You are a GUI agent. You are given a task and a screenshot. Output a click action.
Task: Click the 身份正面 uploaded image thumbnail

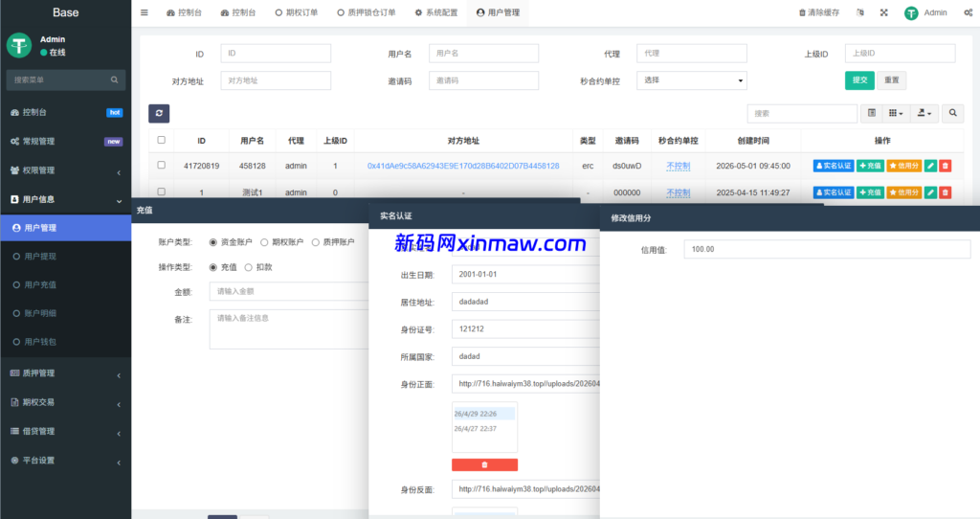(x=484, y=427)
